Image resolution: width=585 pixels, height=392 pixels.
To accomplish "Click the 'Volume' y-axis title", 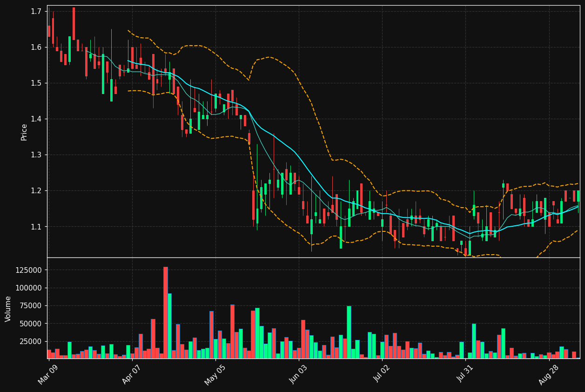I will pos(8,309).
